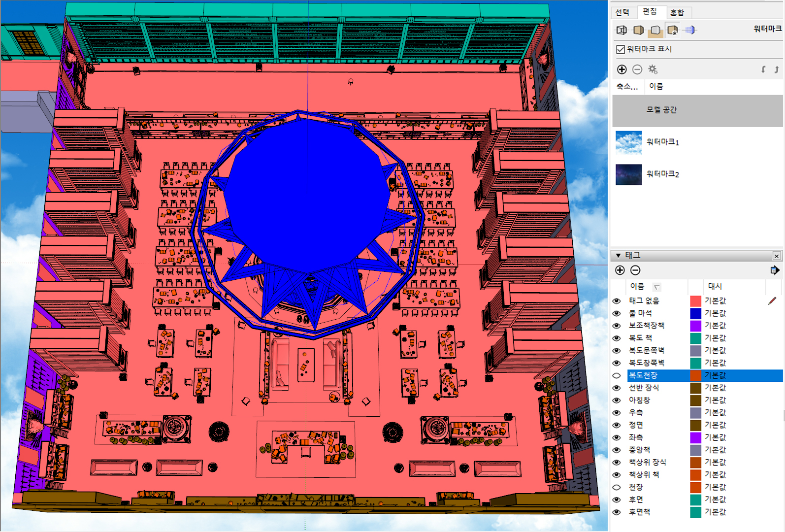Open the Face settings cube icon
The height and width of the screenshot is (532, 785).
[x=638, y=30]
